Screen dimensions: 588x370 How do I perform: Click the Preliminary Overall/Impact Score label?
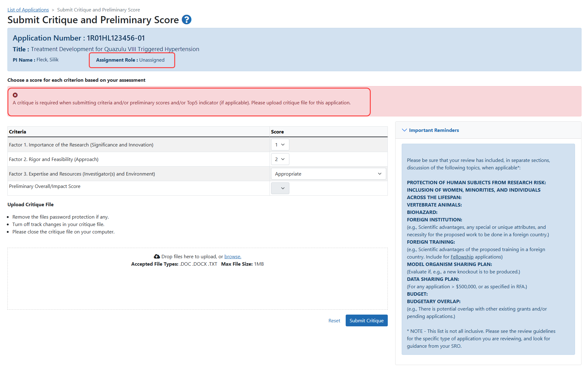pos(45,186)
